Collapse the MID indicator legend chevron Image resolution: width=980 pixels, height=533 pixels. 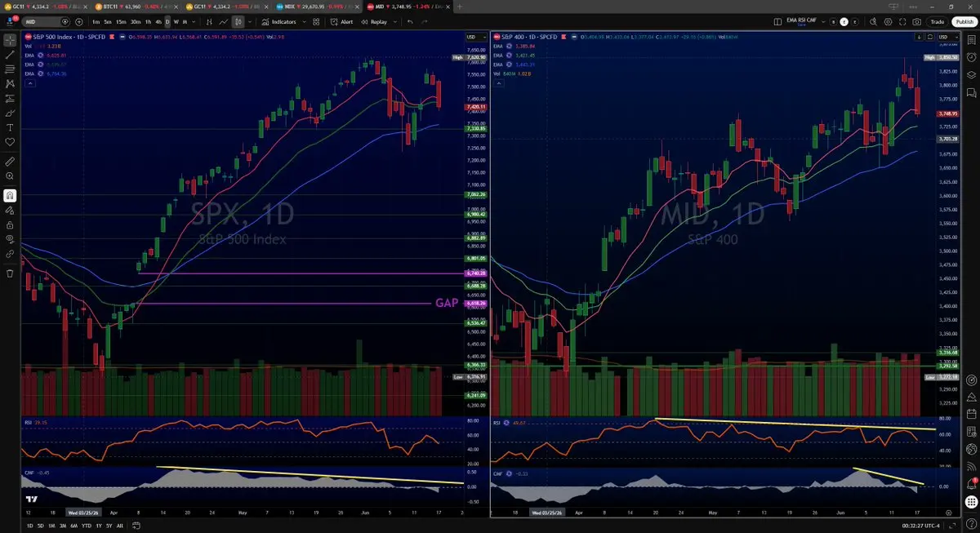(x=501, y=82)
